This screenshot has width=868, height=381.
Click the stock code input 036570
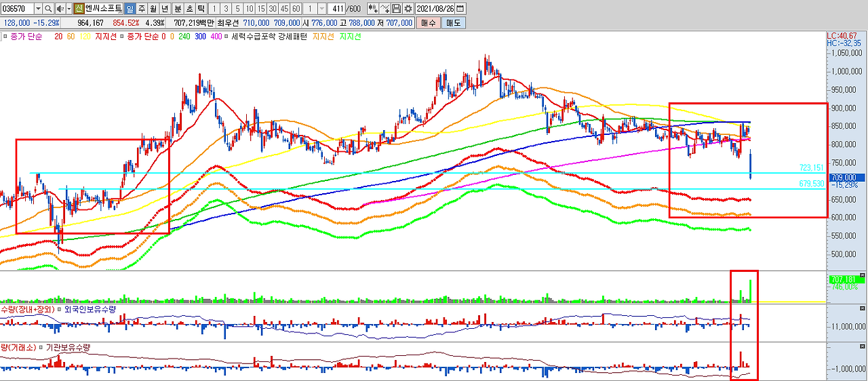pyautogui.click(x=17, y=9)
